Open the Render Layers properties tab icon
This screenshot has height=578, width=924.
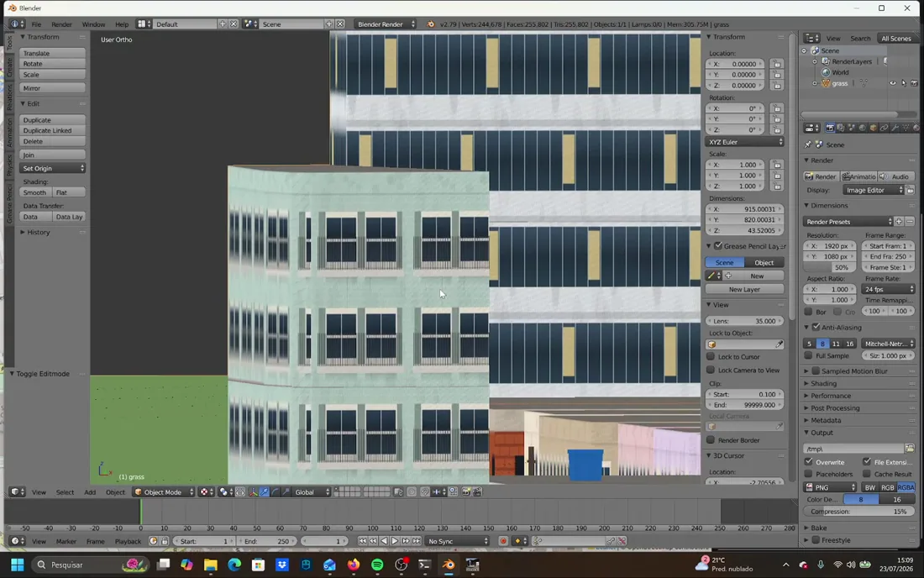point(841,128)
